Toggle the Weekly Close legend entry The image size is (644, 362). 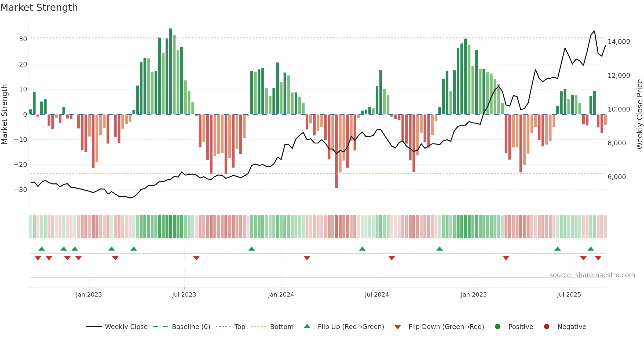[x=117, y=327]
